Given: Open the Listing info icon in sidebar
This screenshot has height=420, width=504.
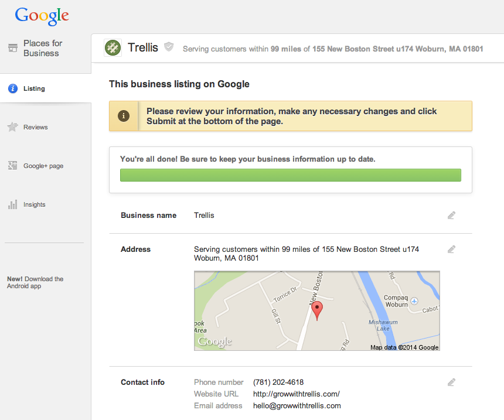Looking at the screenshot, I should (12, 88).
